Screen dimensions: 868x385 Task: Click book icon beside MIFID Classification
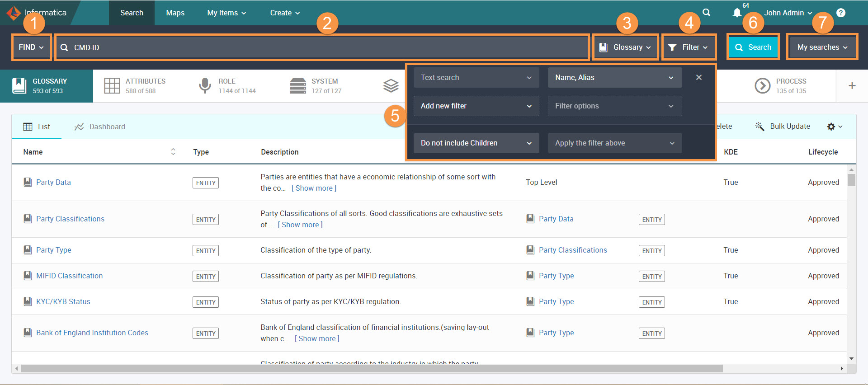pyautogui.click(x=28, y=276)
